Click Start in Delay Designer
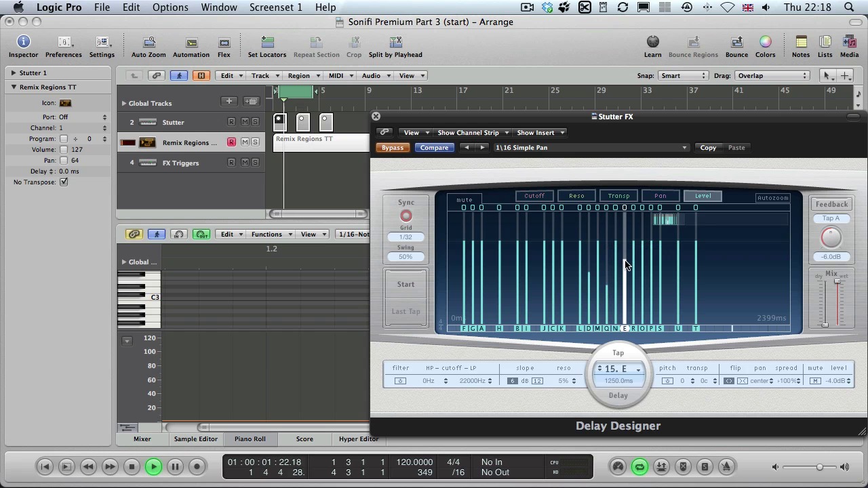The width and height of the screenshot is (868, 488). [406, 285]
